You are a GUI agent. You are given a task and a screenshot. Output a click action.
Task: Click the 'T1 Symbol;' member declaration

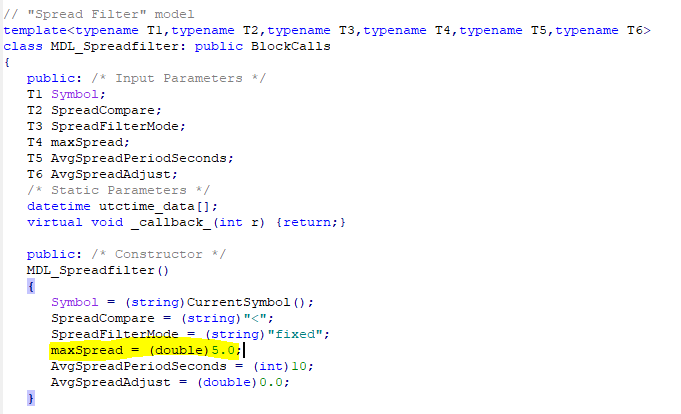tap(66, 94)
